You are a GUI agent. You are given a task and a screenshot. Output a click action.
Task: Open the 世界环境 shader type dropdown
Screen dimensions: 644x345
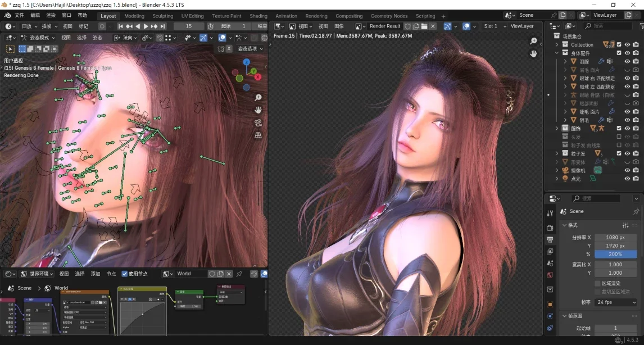tap(37, 274)
